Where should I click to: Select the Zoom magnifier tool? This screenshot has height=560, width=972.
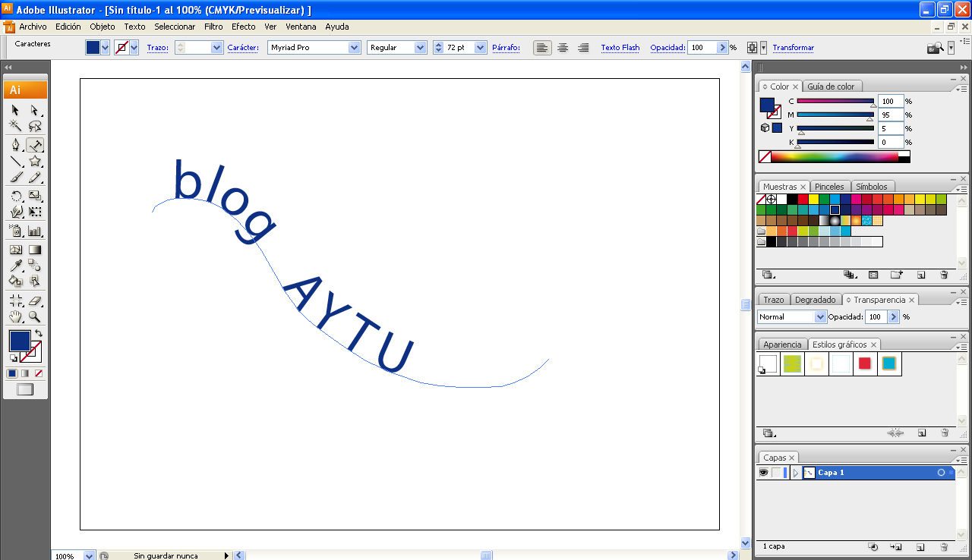point(35,316)
